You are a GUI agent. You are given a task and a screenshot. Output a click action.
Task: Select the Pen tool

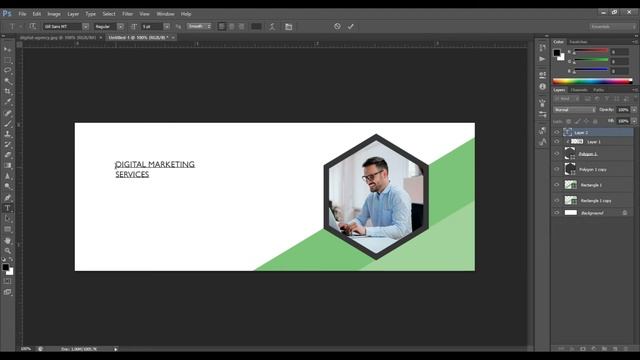(7, 198)
